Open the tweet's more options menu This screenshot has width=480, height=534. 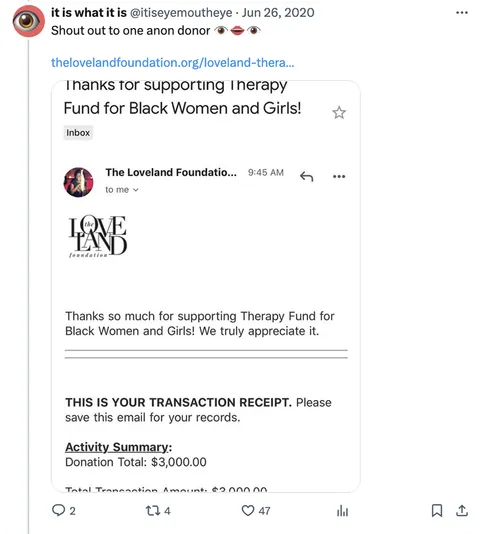(462, 13)
